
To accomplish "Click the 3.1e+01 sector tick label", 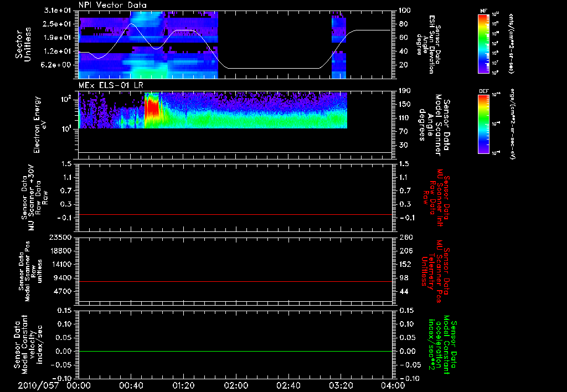I will (x=58, y=11).
